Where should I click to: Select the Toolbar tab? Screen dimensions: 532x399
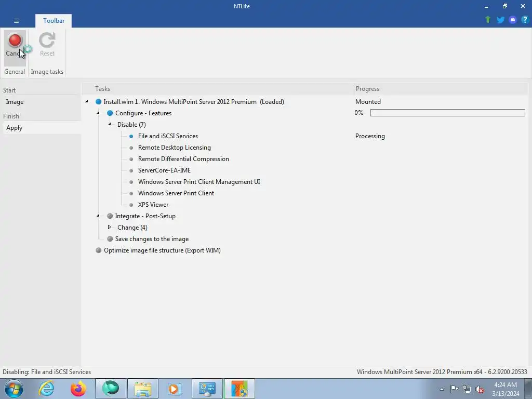pyautogui.click(x=54, y=21)
